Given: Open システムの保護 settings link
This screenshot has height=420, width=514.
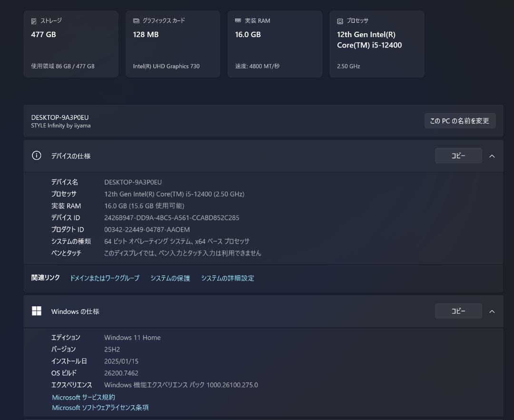Looking at the screenshot, I should (169, 278).
